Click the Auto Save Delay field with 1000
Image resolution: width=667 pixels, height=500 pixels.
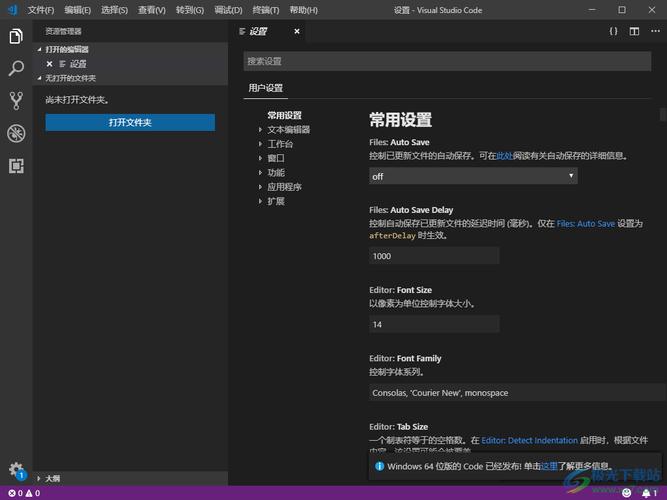434,256
